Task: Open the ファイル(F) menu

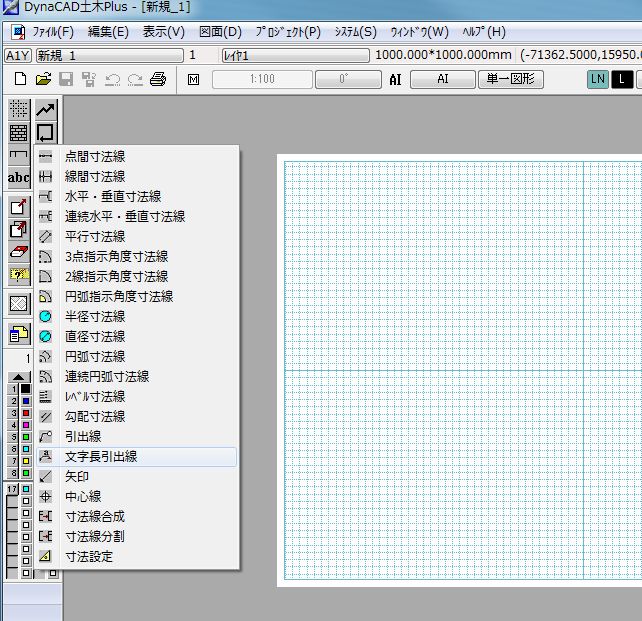Action: pyautogui.click(x=53, y=32)
